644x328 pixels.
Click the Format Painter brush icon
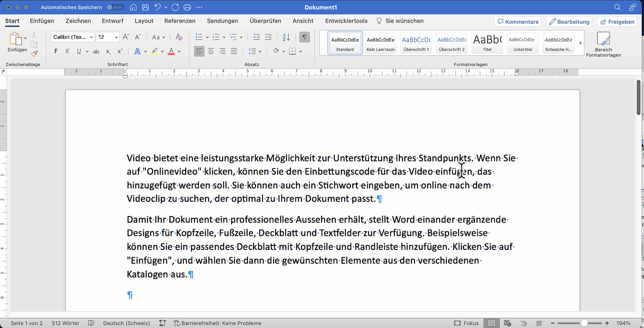34,54
